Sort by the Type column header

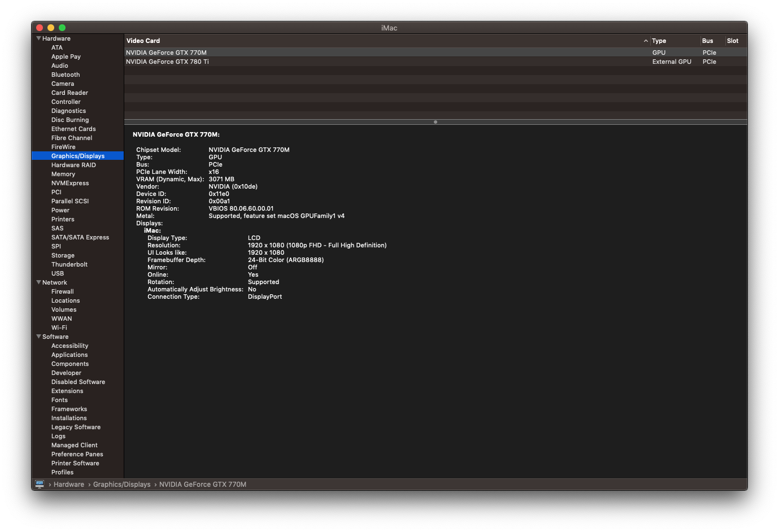674,41
